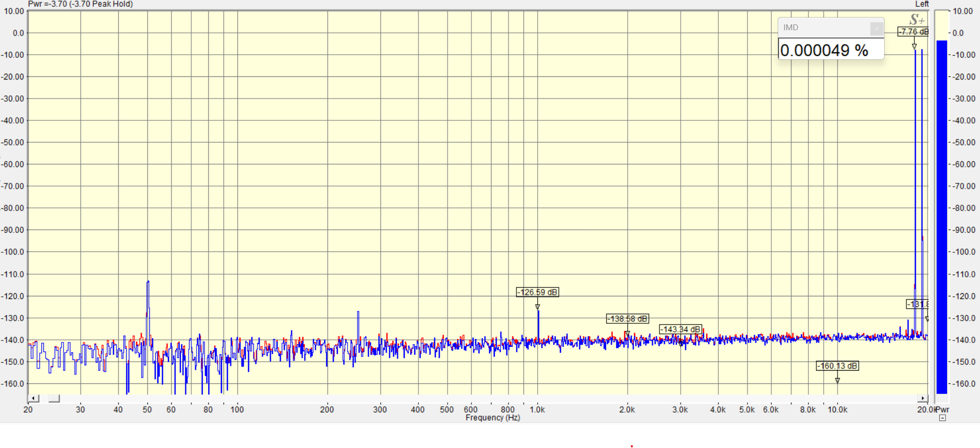This screenshot has width=980, height=448.
Task: Click the Left channel label
Action: tap(922, 4)
